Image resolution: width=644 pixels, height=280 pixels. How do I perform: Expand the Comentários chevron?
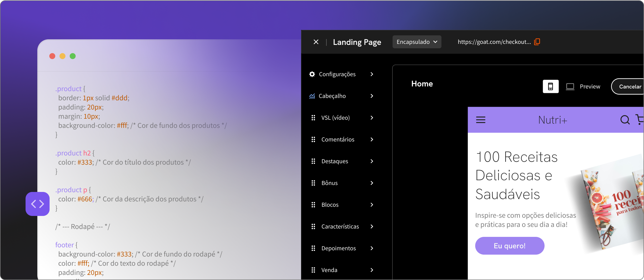372,139
